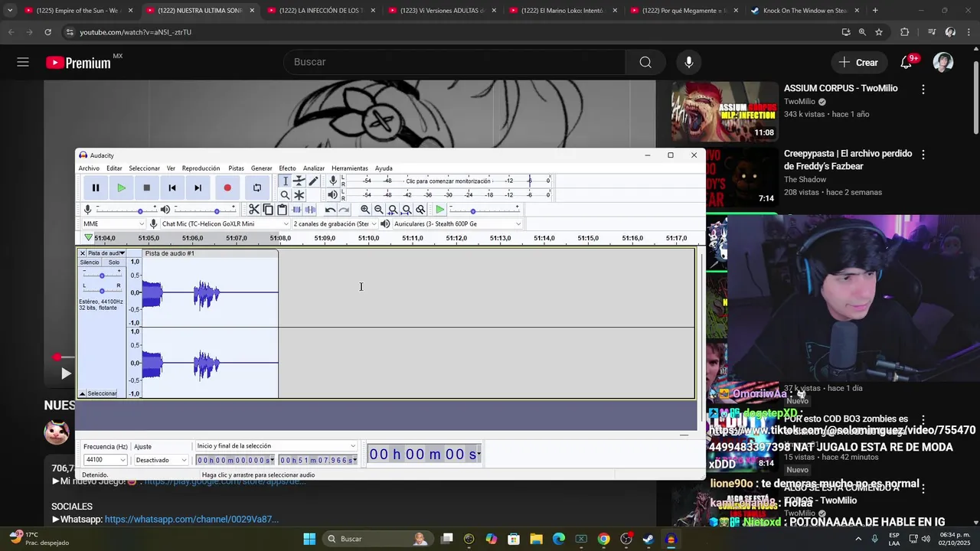Open the Ajuste Desactivado snap dropdown
Screen dimensions: 980x551
coord(161,460)
